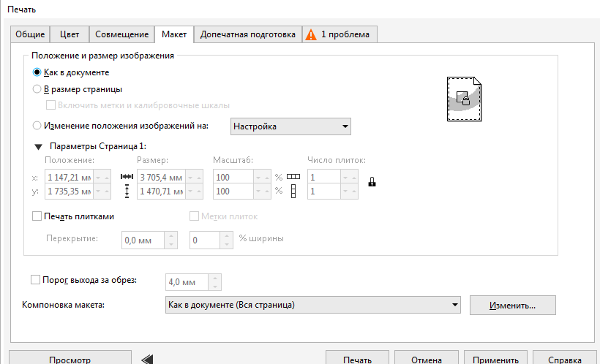This screenshot has height=364, width=600.
Task: Toggle the aspect ratio lock icon
Action: [x=372, y=182]
